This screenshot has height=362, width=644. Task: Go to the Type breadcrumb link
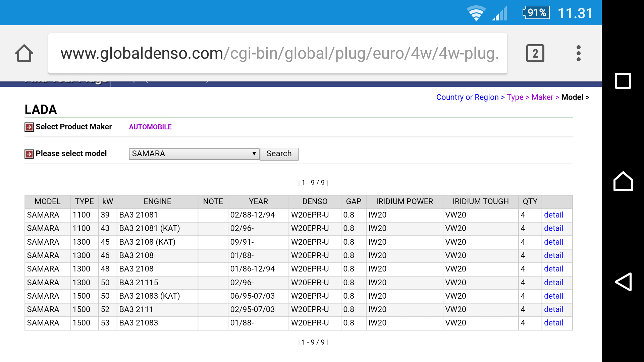click(515, 97)
